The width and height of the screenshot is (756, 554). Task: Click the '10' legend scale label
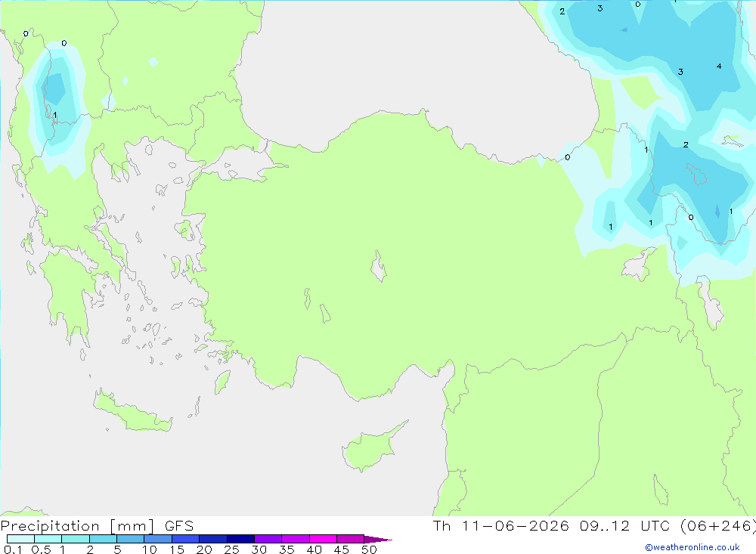click(x=150, y=549)
